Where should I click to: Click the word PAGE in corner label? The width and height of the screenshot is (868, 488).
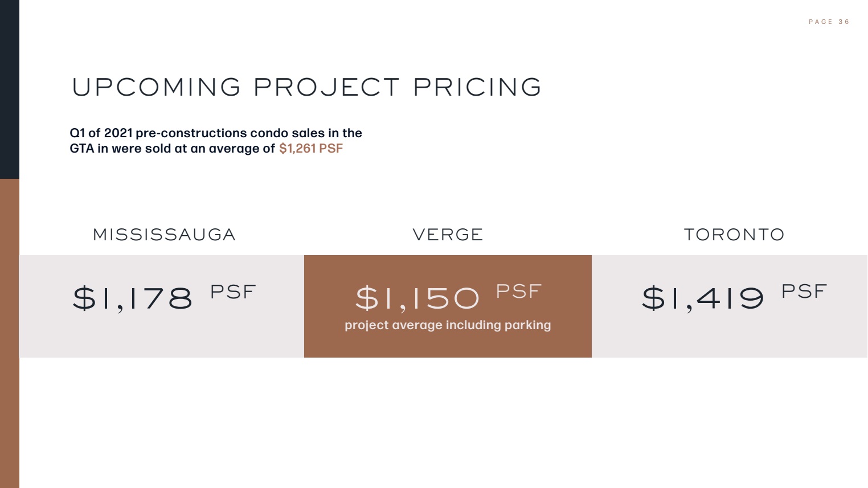point(820,22)
